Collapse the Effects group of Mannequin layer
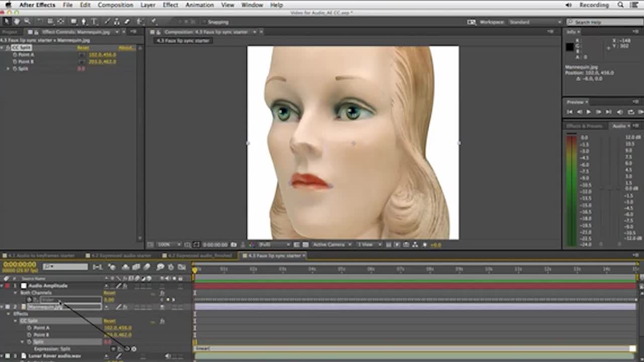Viewport: 644px width, 362px height. pyautogui.click(x=8, y=314)
